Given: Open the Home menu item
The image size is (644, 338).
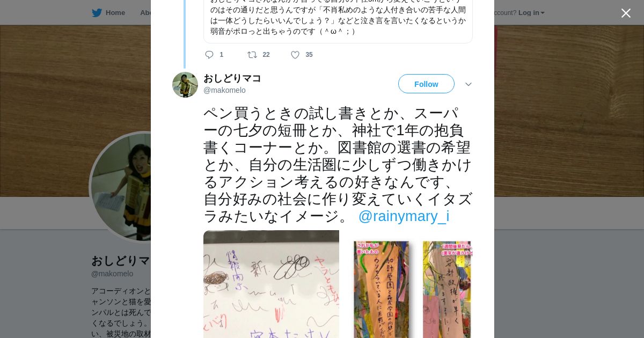Looking at the screenshot, I should click(115, 13).
